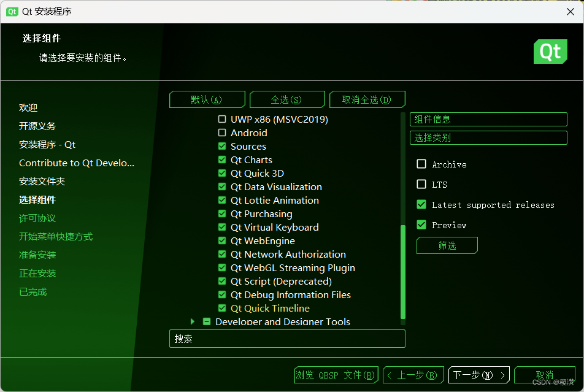The image size is (584, 392).
Task: Select the 正在安装 sidebar step
Action: (x=37, y=274)
